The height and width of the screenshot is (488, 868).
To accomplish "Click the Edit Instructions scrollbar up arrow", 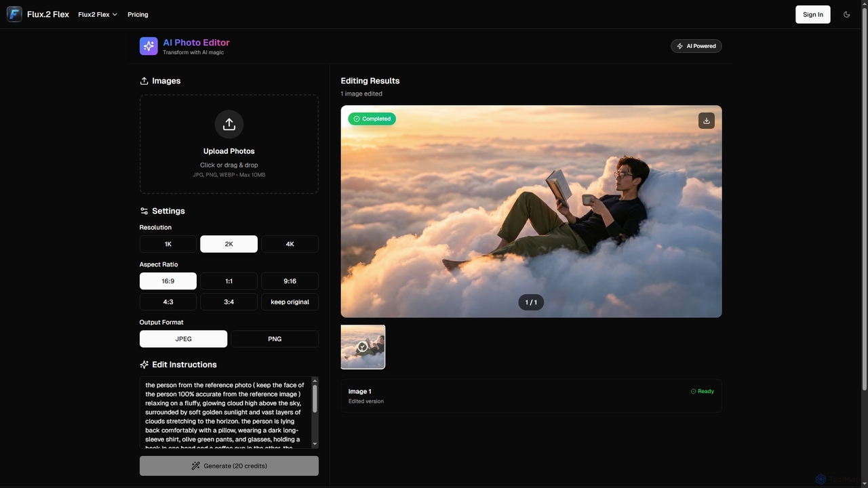I will tap(315, 382).
